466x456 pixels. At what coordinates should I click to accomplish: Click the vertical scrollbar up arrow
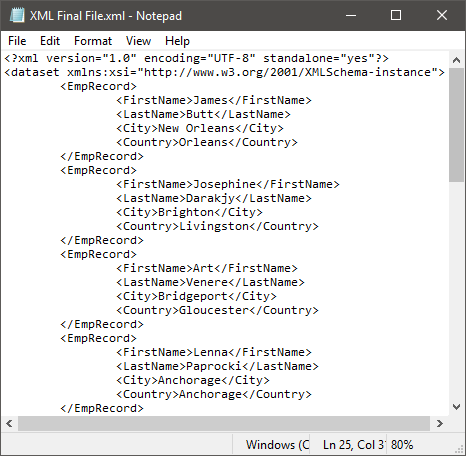coord(456,60)
